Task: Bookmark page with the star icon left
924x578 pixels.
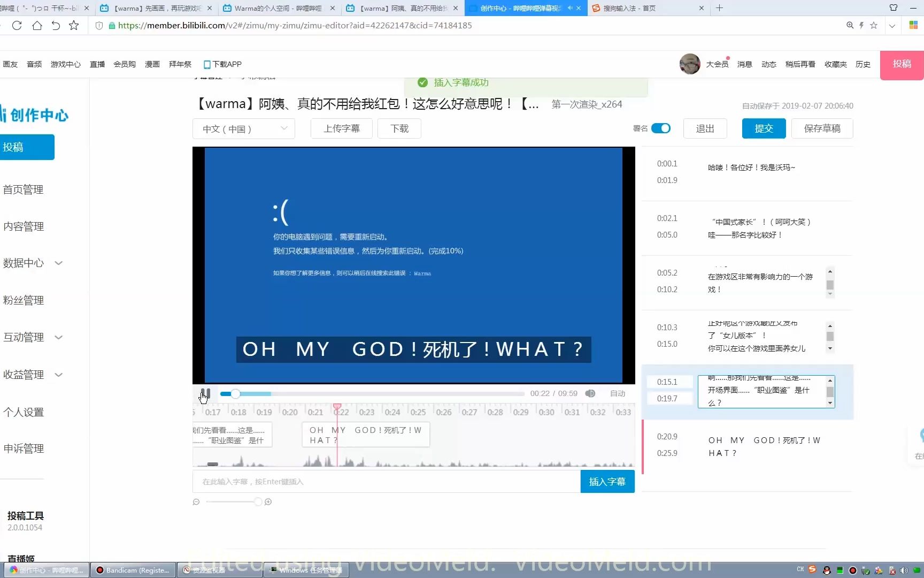Action: coord(74,25)
